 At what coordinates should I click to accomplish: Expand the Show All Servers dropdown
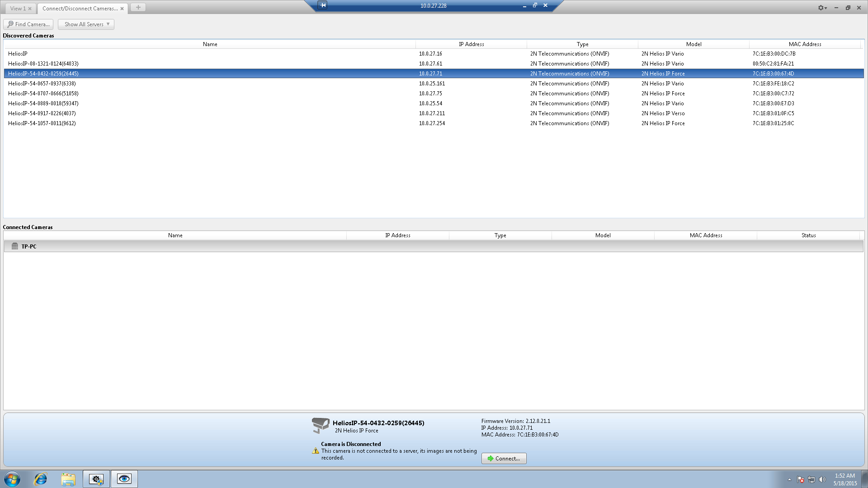[86, 24]
